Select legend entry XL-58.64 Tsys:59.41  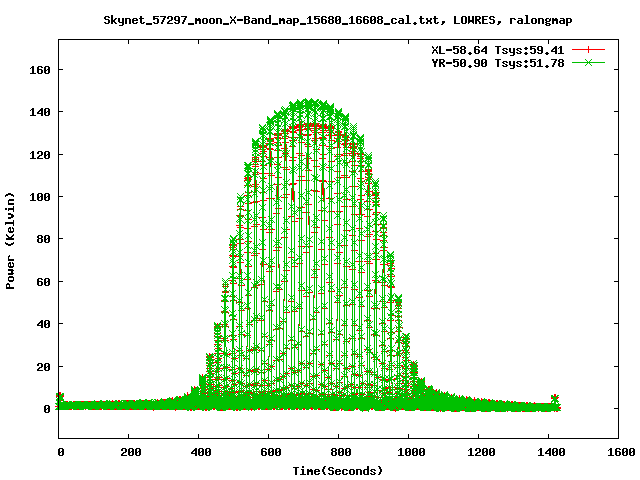[x=498, y=50]
